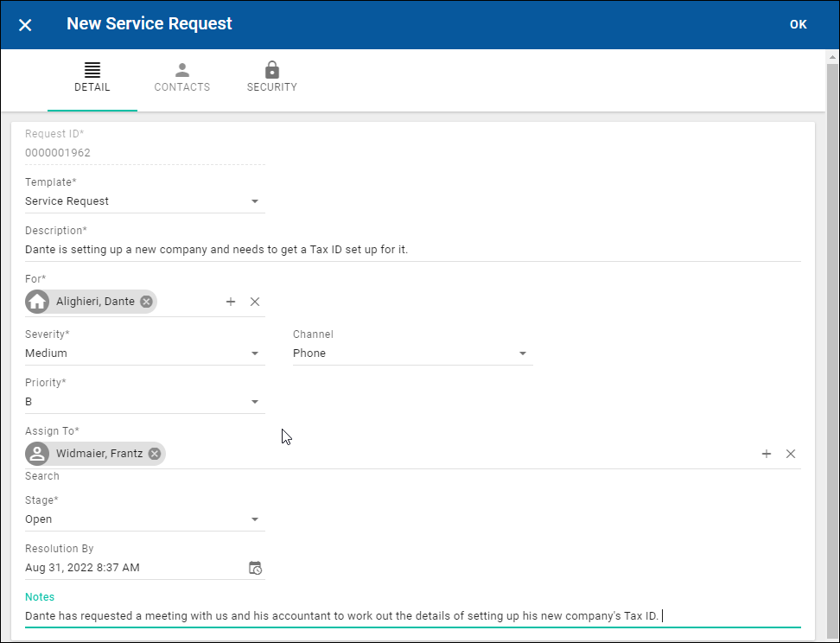Open the Severity dropdown
840x643 pixels.
tap(255, 353)
